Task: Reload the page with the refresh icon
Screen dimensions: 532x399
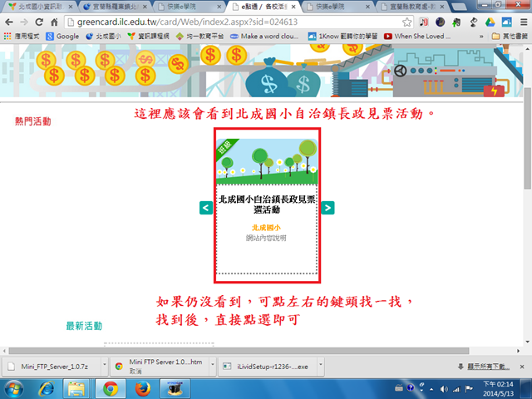Action: pyautogui.click(x=41, y=22)
